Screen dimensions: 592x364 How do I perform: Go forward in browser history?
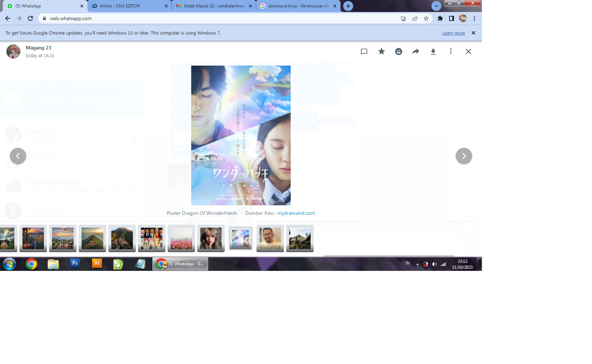pyautogui.click(x=19, y=18)
